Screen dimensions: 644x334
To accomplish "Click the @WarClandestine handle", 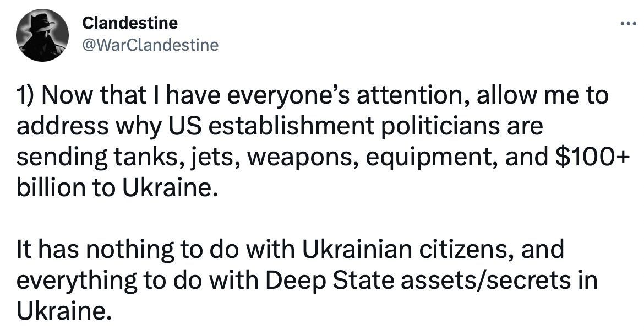I will [x=150, y=44].
